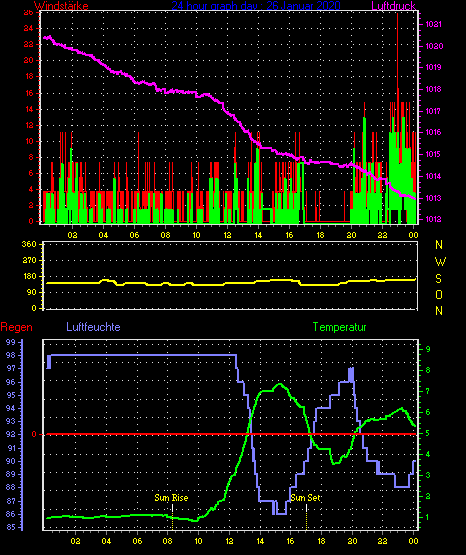
Task: Click the 1016 pressure axis value
Action: (x=433, y=132)
